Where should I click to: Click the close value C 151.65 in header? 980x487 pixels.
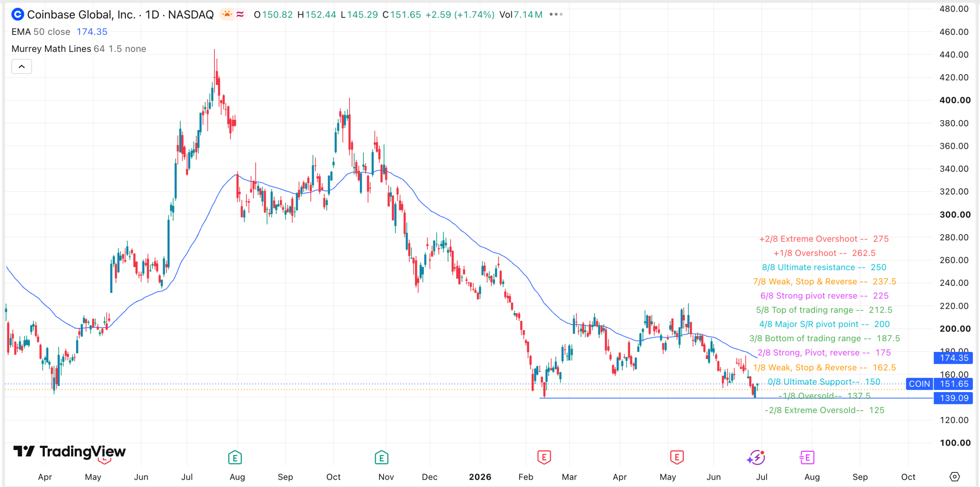(x=402, y=15)
